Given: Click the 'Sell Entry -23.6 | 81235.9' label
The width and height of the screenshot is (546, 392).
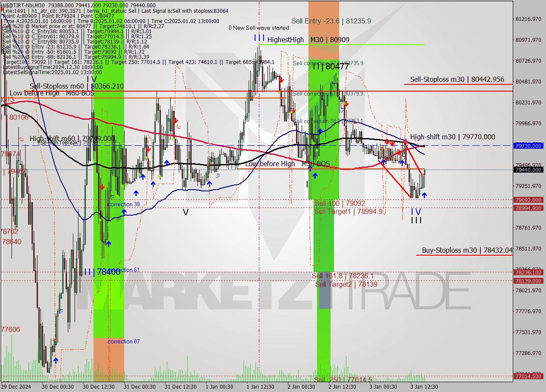Looking at the screenshot, I should click(331, 20).
